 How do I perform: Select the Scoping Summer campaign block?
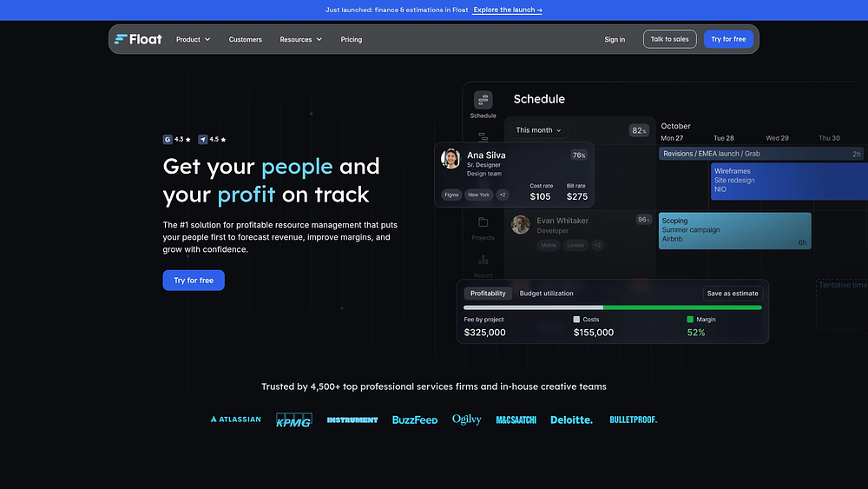pyautogui.click(x=734, y=230)
